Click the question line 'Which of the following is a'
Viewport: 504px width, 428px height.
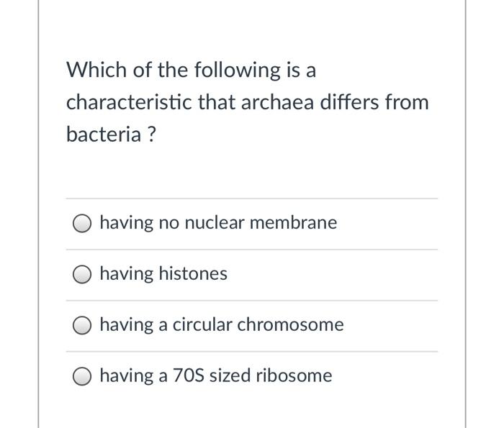tap(192, 70)
